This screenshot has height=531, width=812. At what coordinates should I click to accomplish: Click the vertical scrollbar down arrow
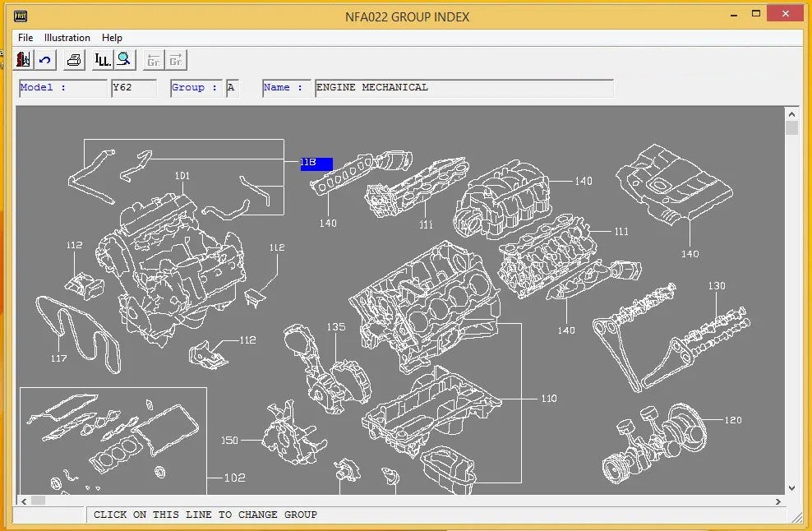pyautogui.click(x=791, y=487)
